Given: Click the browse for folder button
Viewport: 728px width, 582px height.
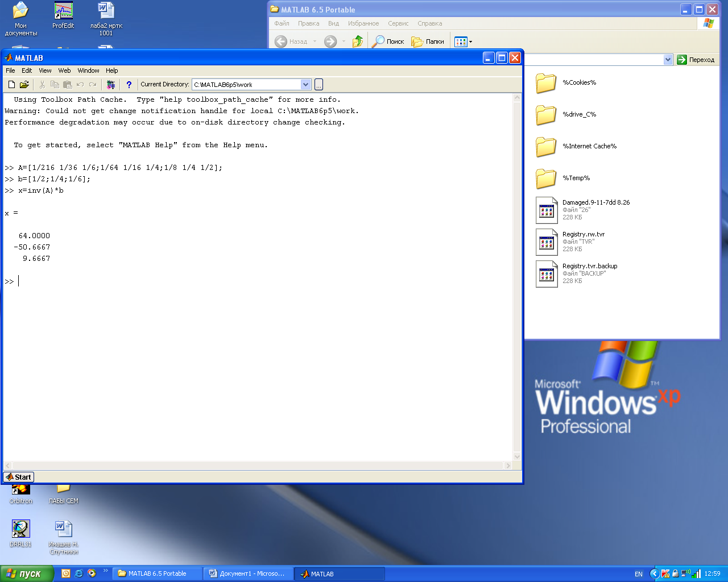Looking at the screenshot, I should (318, 85).
